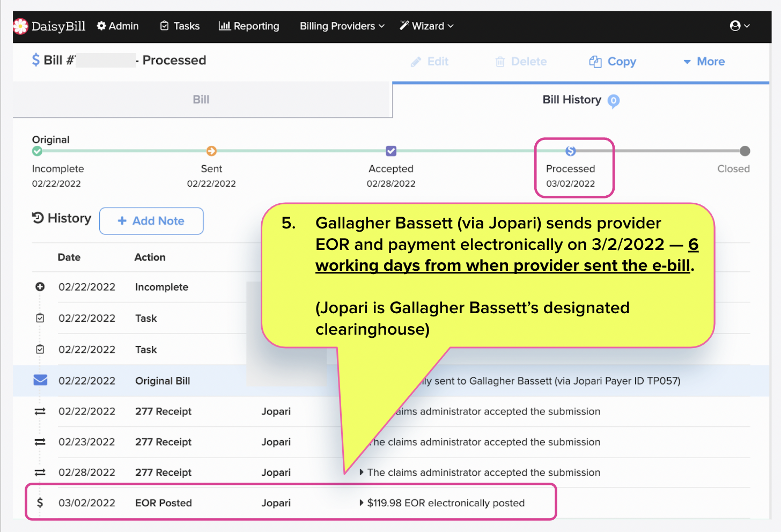Switch to the Bill tab

coord(201,100)
